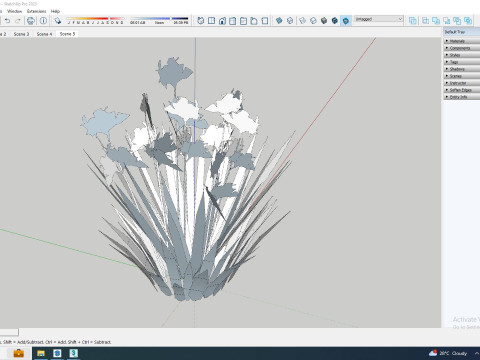
Task: Click the blue app icon beside File Explorer
Action: click(x=57, y=353)
